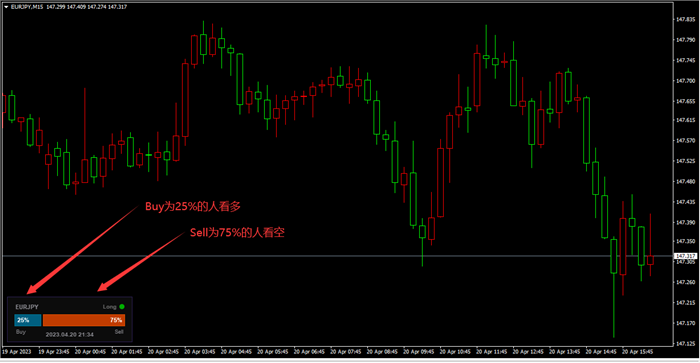Click the 20 Apr 03:45 time label

point(200,352)
